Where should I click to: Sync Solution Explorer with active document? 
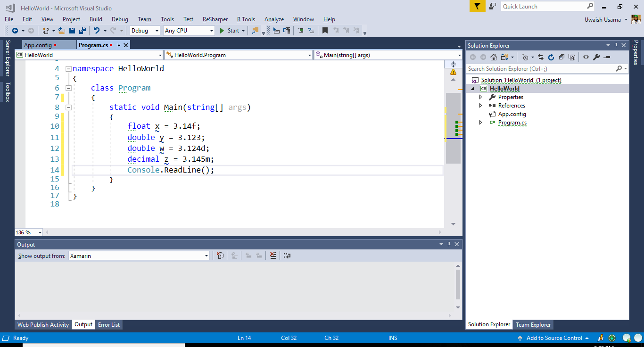541,57
